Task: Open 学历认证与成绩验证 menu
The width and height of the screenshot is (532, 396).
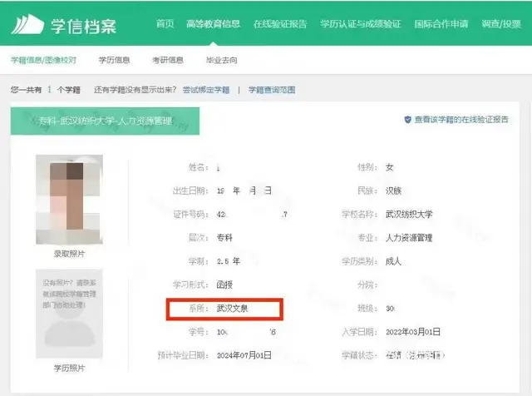Action: 361,24
